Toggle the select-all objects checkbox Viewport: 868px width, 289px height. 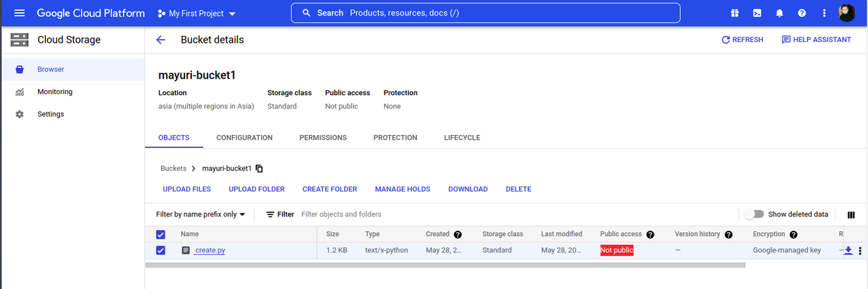pyautogui.click(x=161, y=234)
